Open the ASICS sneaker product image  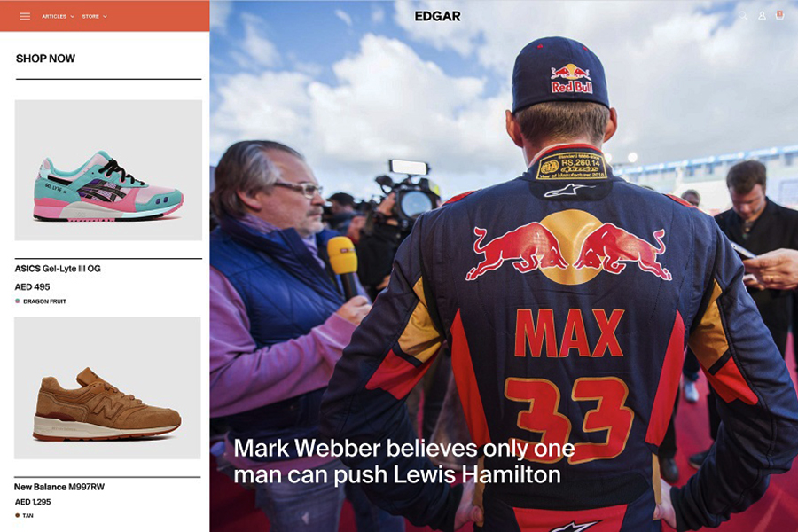(108, 170)
